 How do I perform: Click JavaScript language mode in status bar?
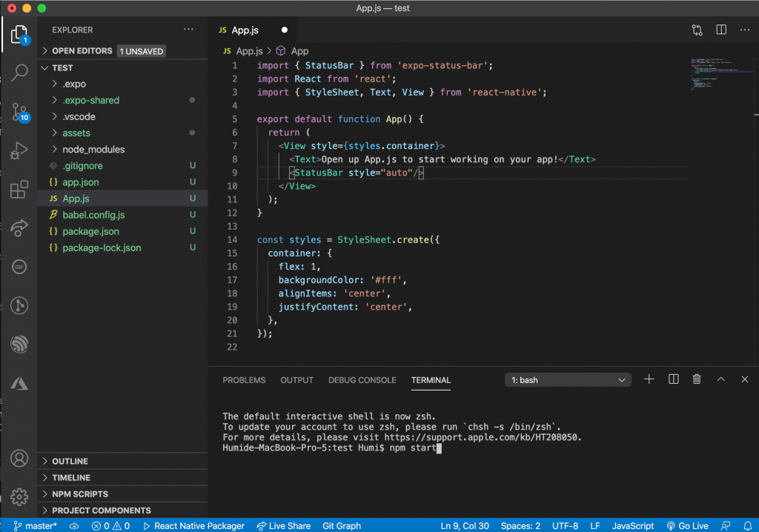click(632, 525)
